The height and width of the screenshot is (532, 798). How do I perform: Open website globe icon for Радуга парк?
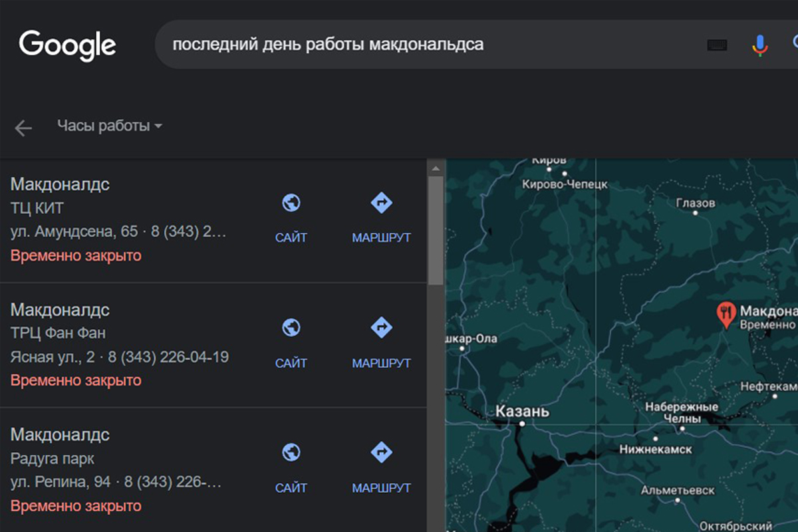[x=291, y=453]
